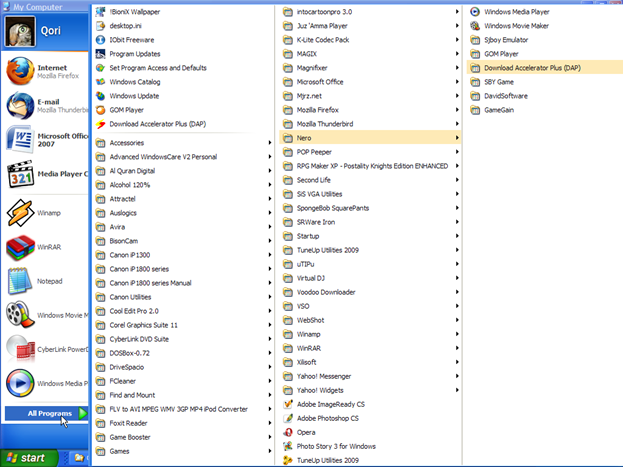Click the user avatar picture next to Qori
Screen dimensions: 624x468
20,31
